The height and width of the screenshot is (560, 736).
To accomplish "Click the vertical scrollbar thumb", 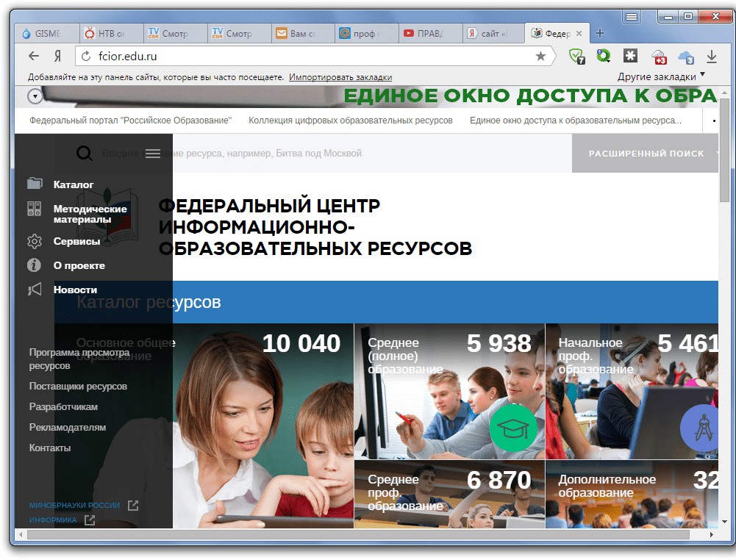I will click(724, 150).
